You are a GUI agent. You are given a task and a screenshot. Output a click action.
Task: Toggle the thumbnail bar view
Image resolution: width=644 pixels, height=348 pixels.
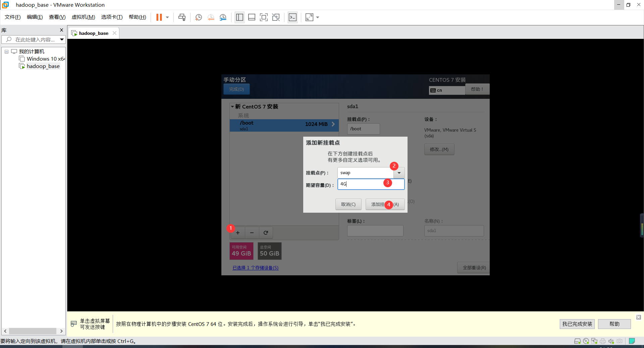(x=252, y=17)
